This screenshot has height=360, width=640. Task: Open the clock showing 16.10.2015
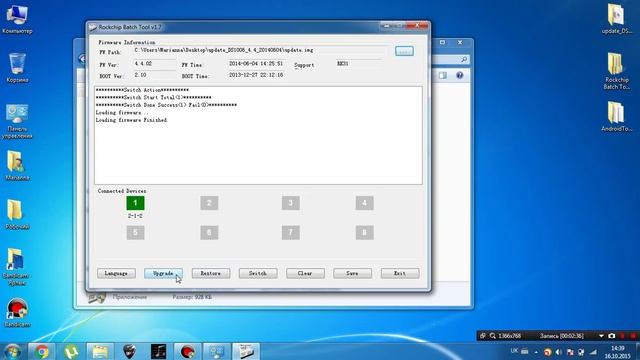[x=618, y=352]
